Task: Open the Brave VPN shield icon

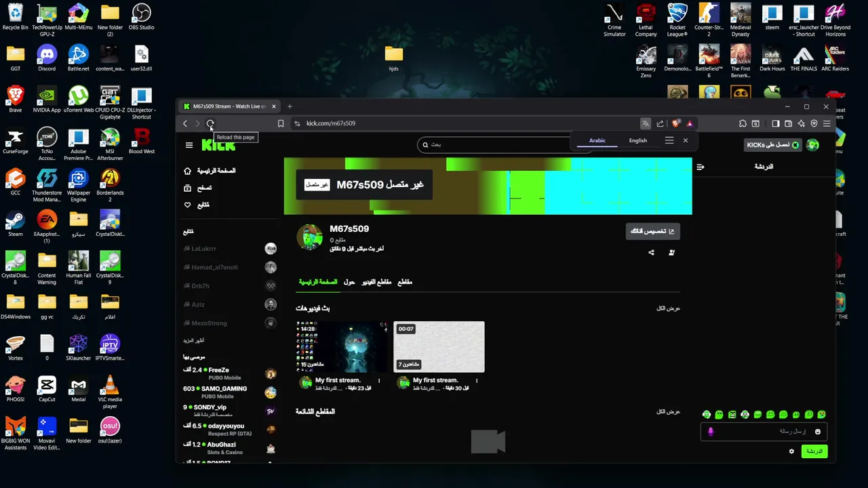Action: pyautogui.click(x=814, y=123)
